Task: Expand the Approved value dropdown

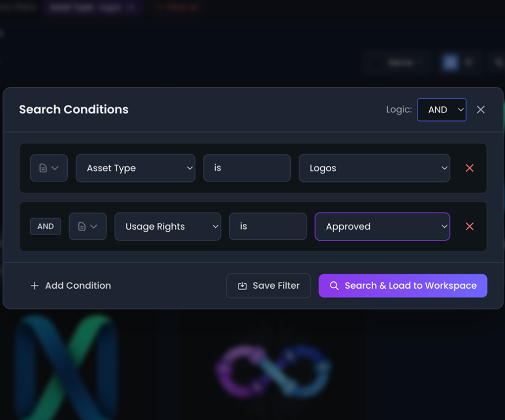Action: click(x=382, y=226)
